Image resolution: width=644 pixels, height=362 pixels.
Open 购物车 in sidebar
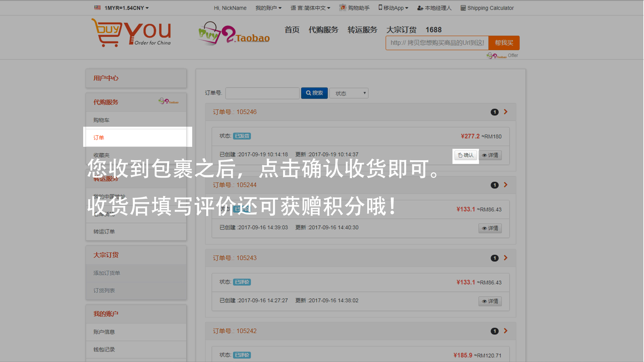tap(136, 120)
